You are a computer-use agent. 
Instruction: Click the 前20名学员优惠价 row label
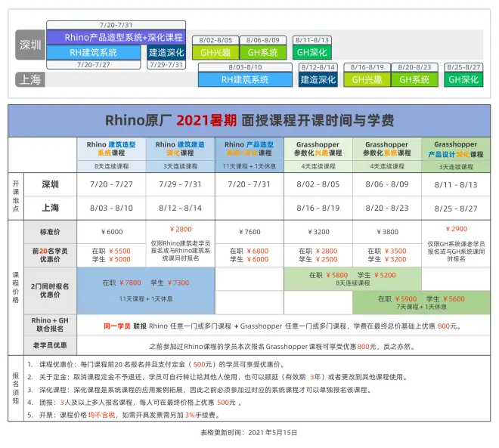point(51,255)
